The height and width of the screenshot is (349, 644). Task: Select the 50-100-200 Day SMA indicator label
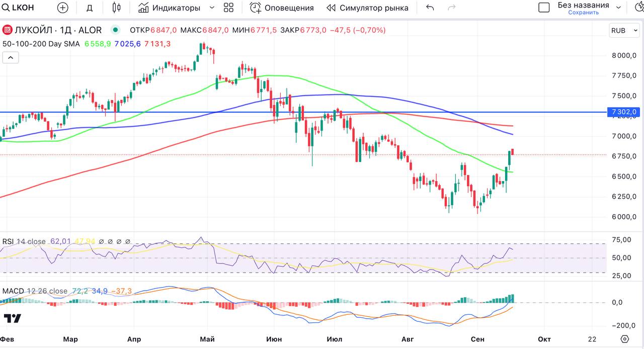tap(41, 44)
